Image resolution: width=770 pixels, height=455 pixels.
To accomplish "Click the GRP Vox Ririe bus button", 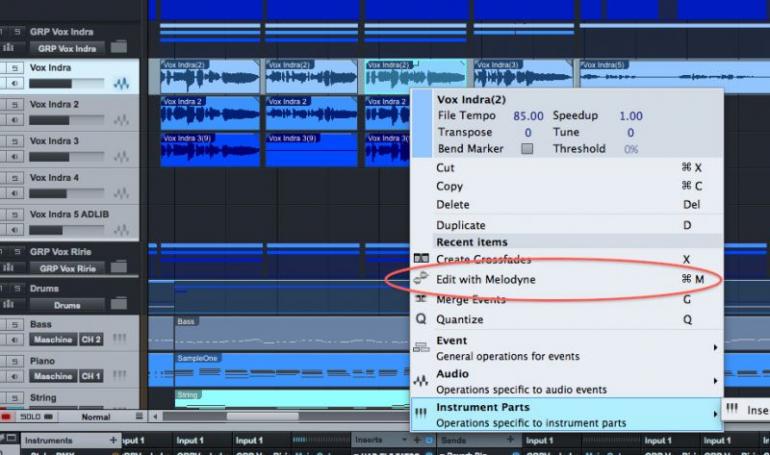I will click(67, 268).
